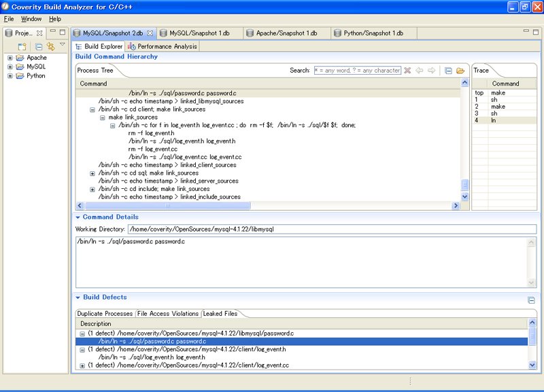Collapse the 'make link_sources' tree node
The height and width of the screenshot is (392, 544).
[103, 118]
